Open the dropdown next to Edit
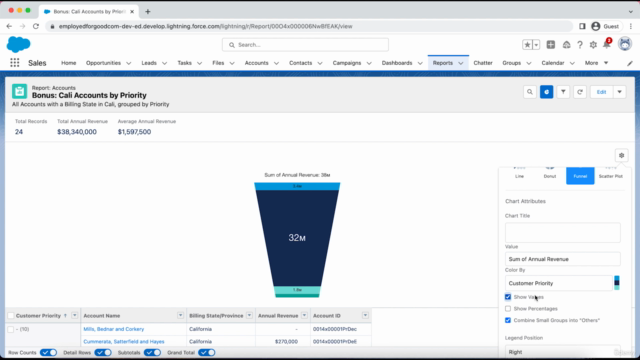Image resolution: width=640 pixels, height=360 pixels. tap(620, 92)
